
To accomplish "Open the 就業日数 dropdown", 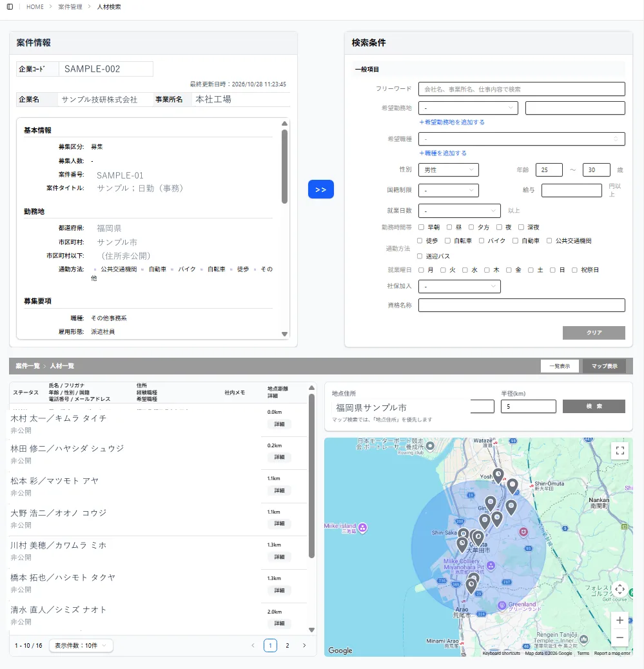I will (459, 210).
